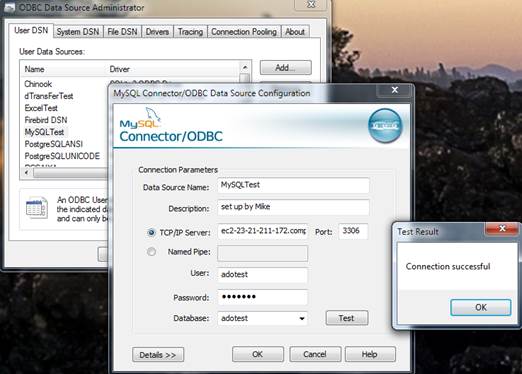Close the Test Result dialog
The width and height of the screenshot is (522, 374).
(x=502, y=229)
